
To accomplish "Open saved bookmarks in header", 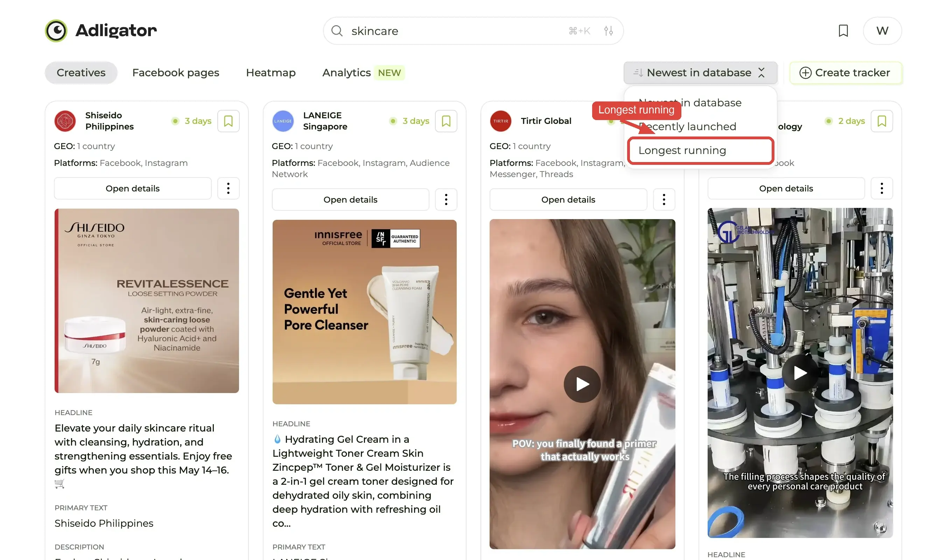I will (x=843, y=30).
